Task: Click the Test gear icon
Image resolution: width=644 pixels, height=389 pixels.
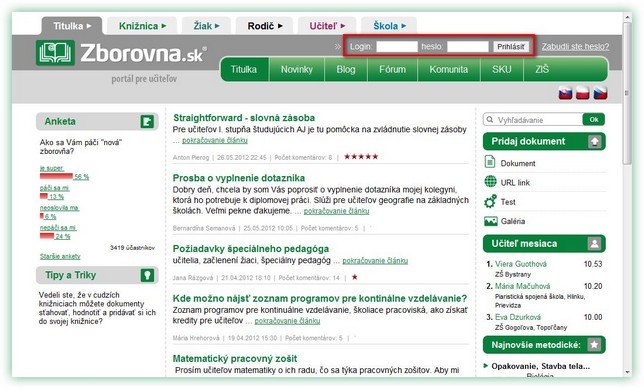Action: coord(490,201)
